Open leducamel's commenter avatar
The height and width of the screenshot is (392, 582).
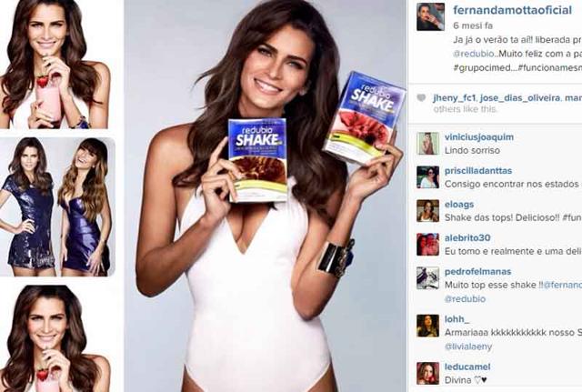427,373
